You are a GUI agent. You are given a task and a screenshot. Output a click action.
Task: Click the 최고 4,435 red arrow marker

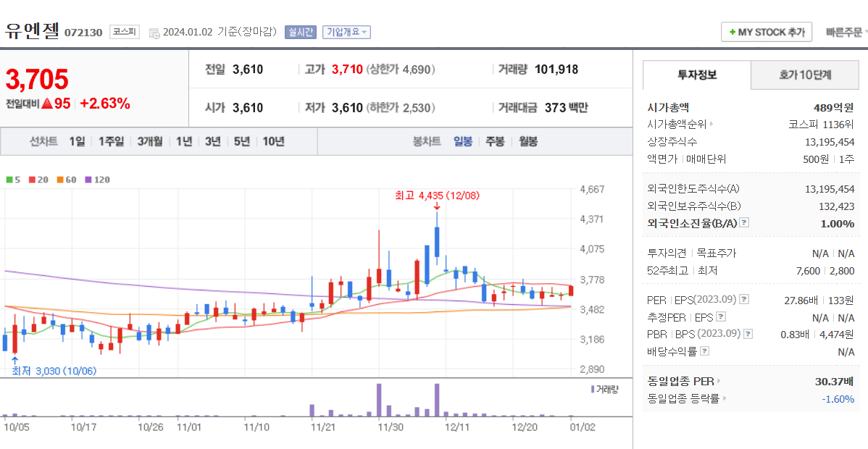[437, 206]
